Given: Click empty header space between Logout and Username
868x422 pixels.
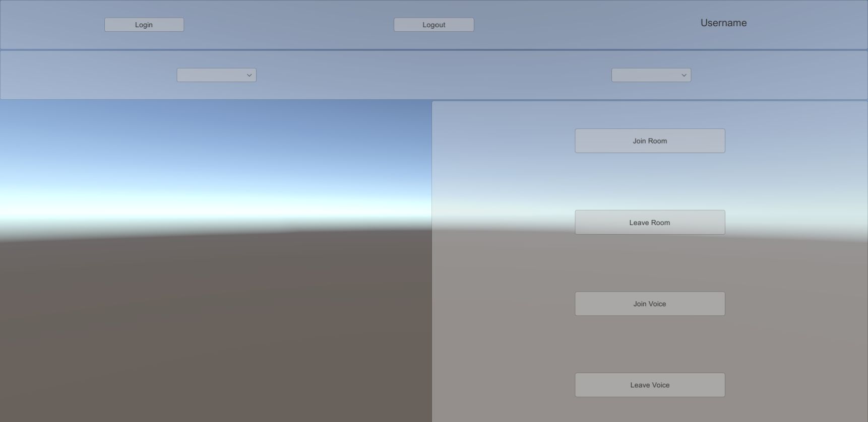Looking at the screenshot, I should (x=585, y=25).
